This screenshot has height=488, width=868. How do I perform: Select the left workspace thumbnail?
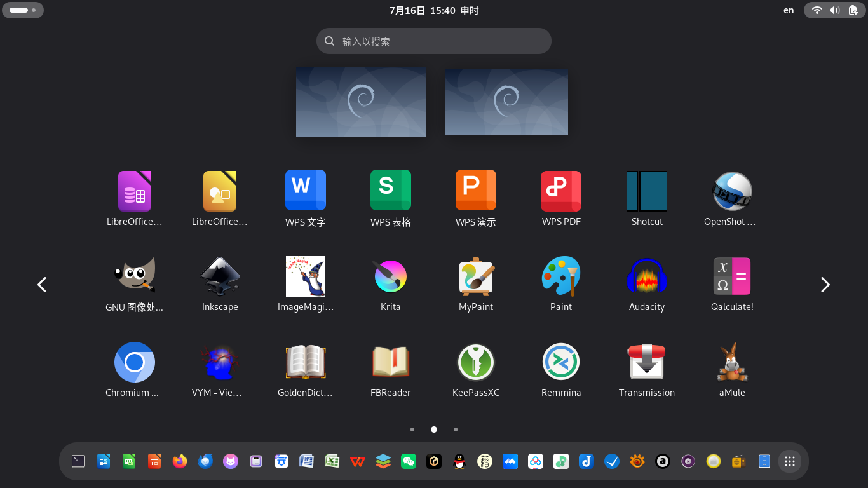click(x=361, y=102)
